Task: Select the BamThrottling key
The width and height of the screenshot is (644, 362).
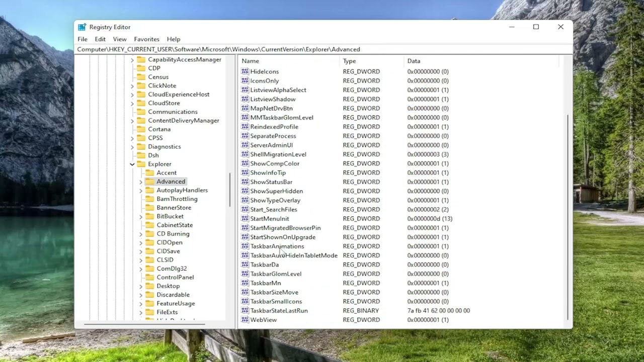Action: [177, 199]
